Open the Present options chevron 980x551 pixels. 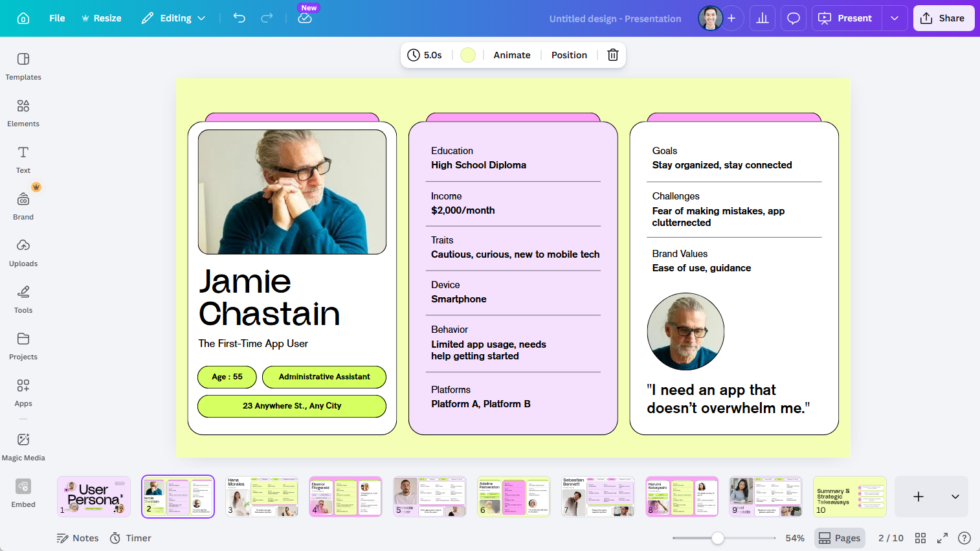895,18
